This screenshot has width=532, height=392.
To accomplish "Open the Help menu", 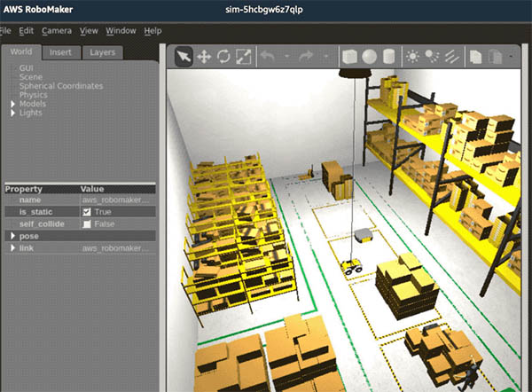I will (153, 31).
